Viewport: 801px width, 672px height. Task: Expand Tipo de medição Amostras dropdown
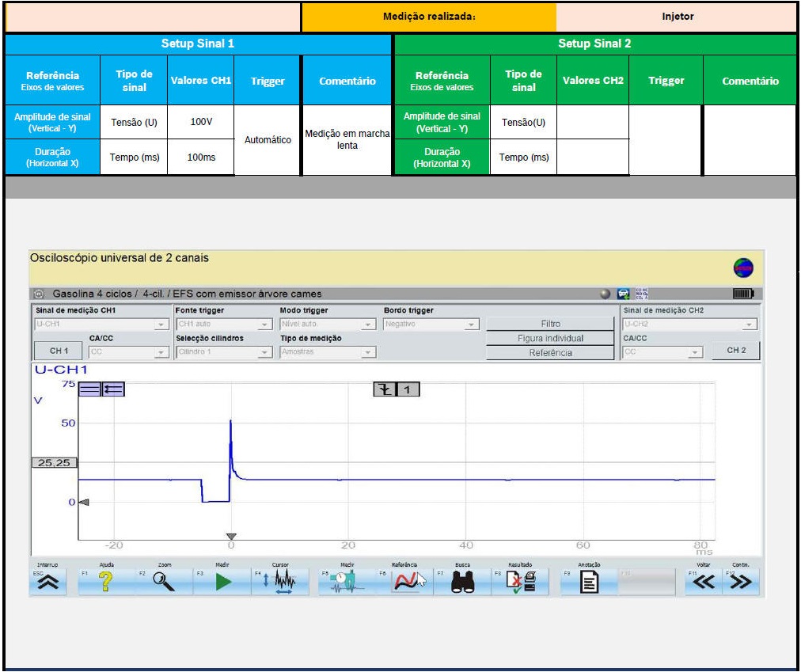click(x=368, y=352)
